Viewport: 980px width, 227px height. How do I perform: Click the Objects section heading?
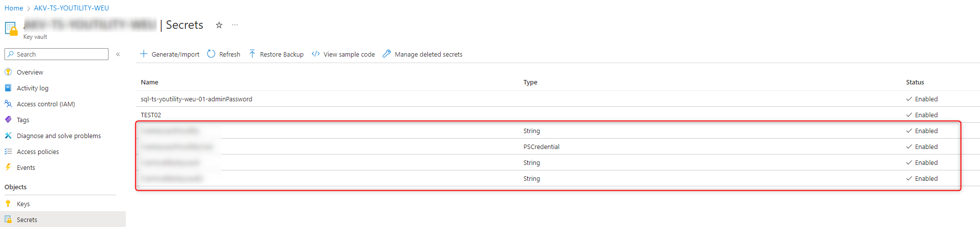coord(15,187)
